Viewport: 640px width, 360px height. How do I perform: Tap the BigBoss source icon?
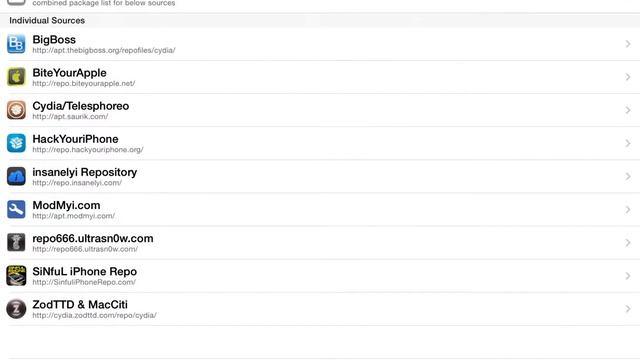coord(16,44)
